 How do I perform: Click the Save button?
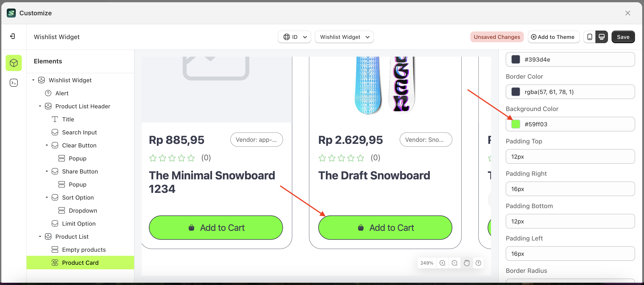coord(623,37)
